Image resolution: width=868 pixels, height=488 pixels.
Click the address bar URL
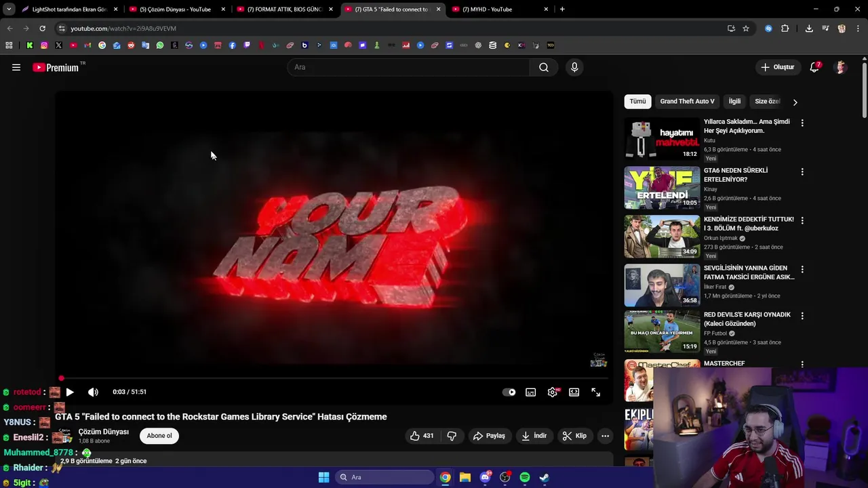(x=123, y=28)
